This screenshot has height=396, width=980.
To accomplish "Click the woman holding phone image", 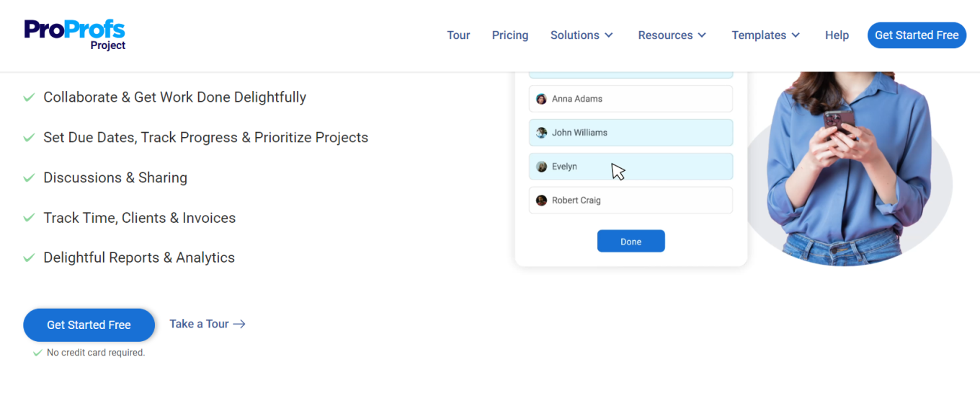I will pos(849,168).
